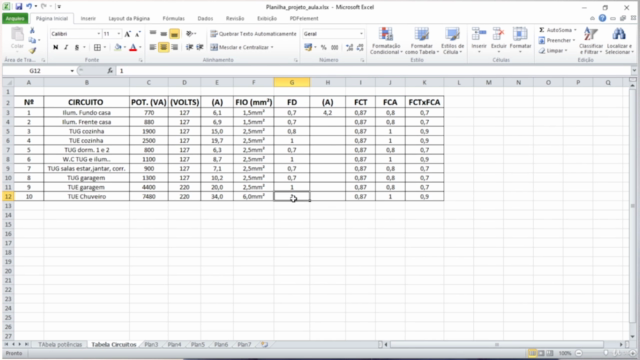Viewport: 640px width, 360px height.
Task: Click cell containing TUE Chuveiro
Action: [87, 196]
